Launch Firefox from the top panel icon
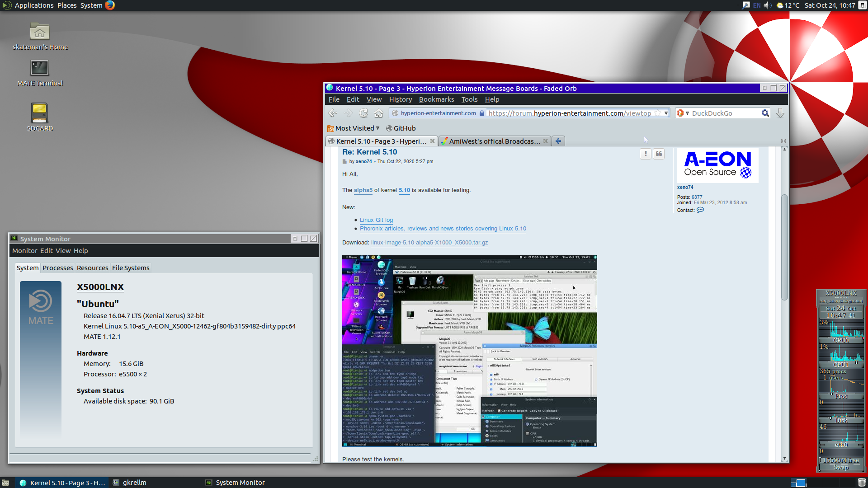Screen dimensions: 868x488 click(110, 5)
